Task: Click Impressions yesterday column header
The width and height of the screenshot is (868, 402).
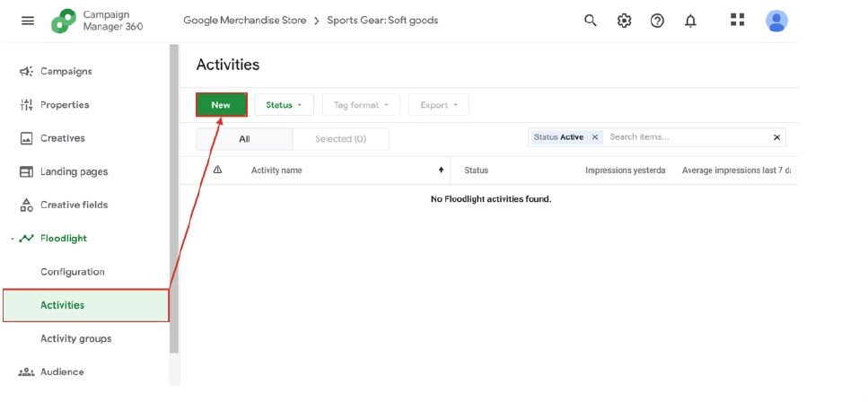Action: coord(625,170)
